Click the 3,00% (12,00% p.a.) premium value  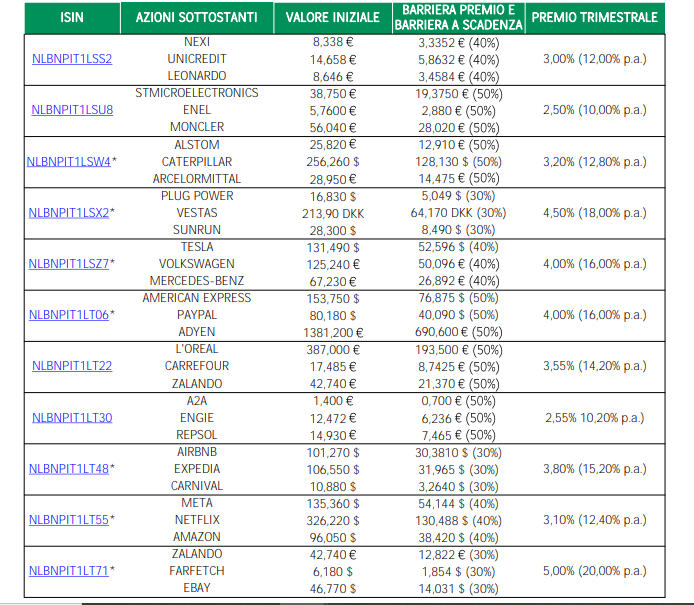[595, 59]
